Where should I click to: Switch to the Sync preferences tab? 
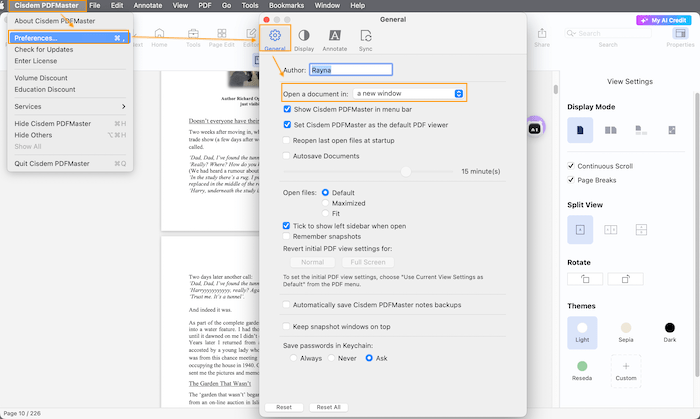tap(365, 40)
